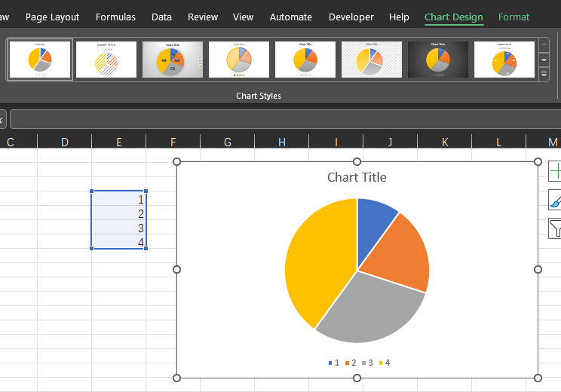
Task: Click the chart's left-middle sizing handle
Action: click(176, 270)
